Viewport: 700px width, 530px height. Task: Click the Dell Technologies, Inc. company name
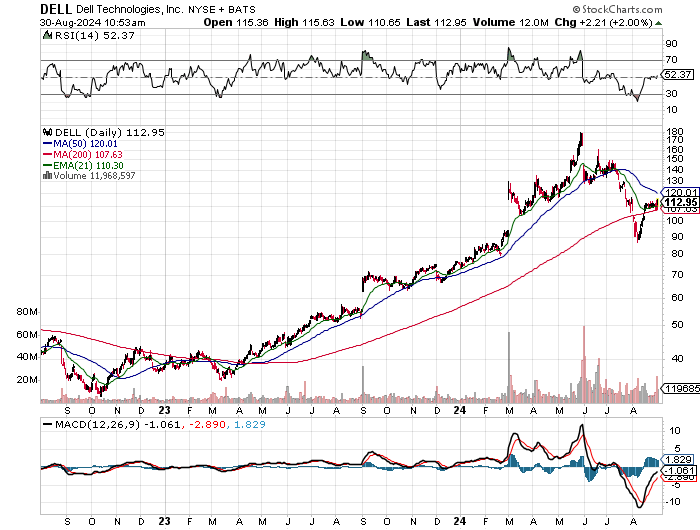(x=129, y=9)
